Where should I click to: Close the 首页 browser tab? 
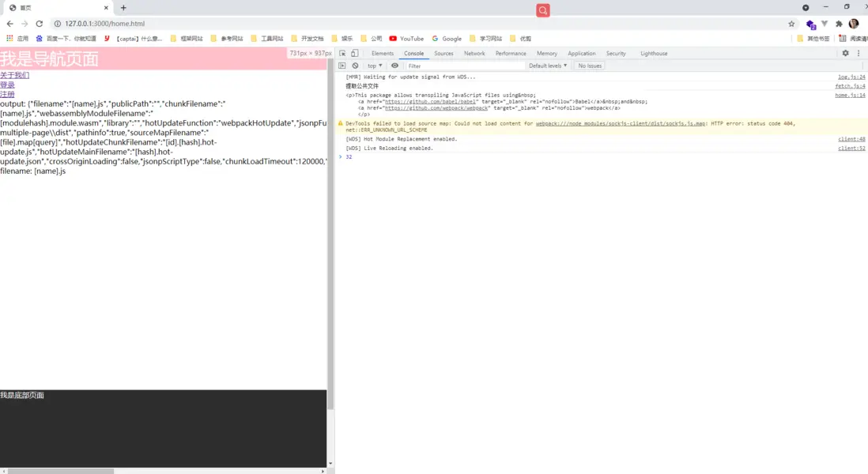[106, 8]
